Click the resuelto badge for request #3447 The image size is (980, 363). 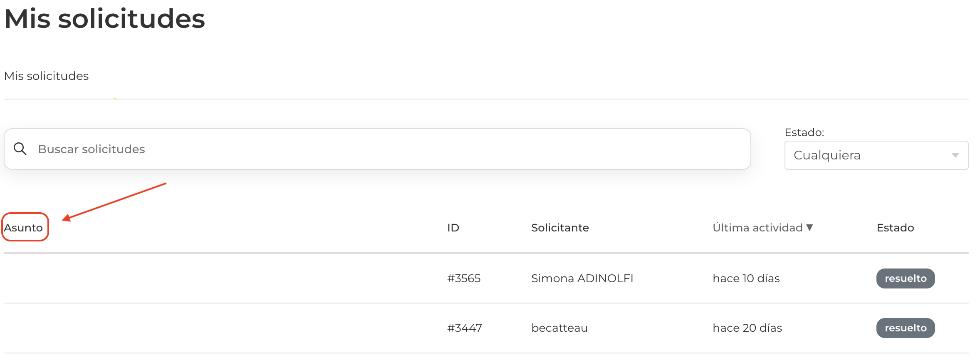[906, 328]
